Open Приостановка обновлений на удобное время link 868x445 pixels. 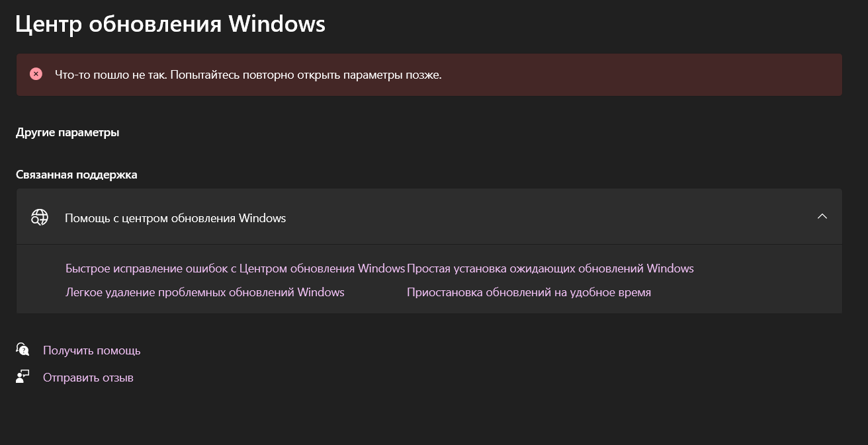click(529, 292)
